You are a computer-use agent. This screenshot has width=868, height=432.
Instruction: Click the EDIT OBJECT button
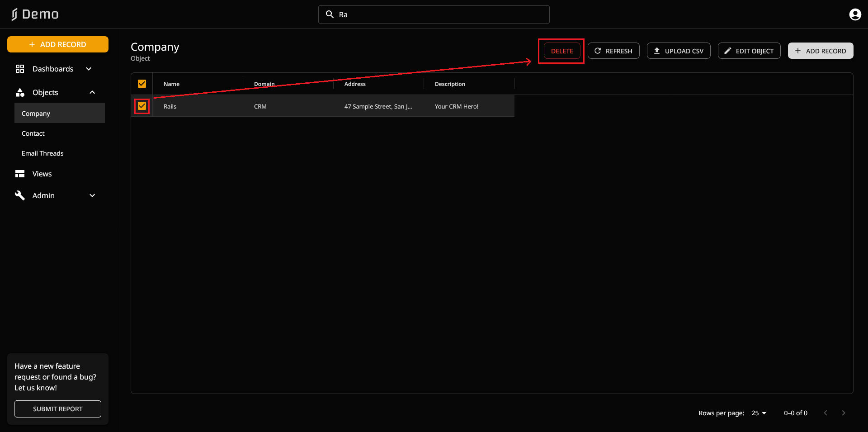click(x=749, y=51)
